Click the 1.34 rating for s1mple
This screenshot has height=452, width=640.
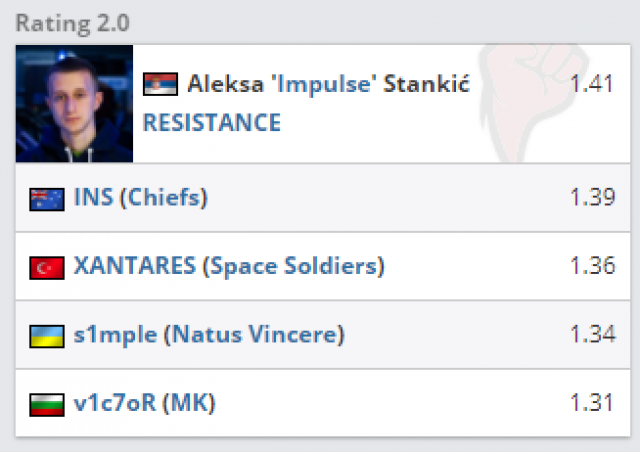coord(591,335)
